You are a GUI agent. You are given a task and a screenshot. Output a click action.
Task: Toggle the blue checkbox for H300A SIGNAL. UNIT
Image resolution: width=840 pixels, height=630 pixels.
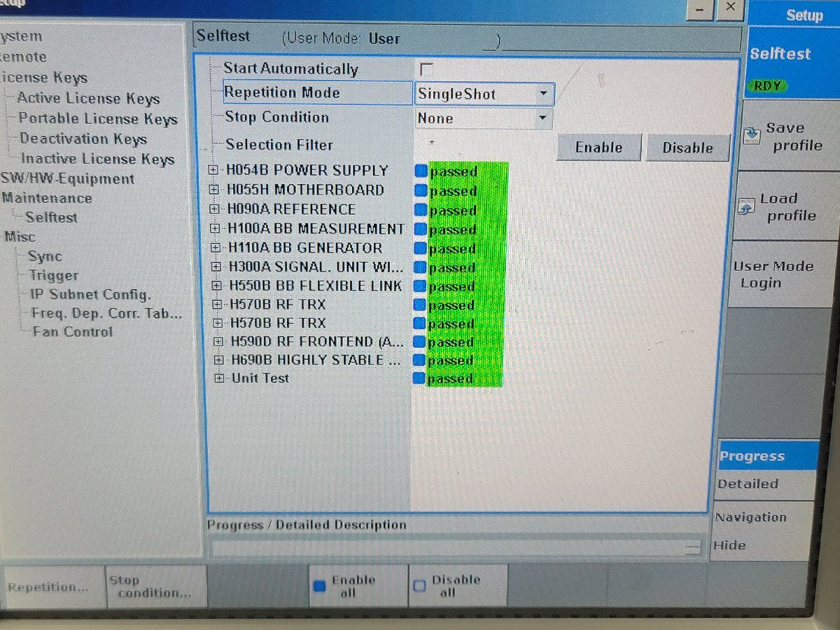click(x=421, y=267)
